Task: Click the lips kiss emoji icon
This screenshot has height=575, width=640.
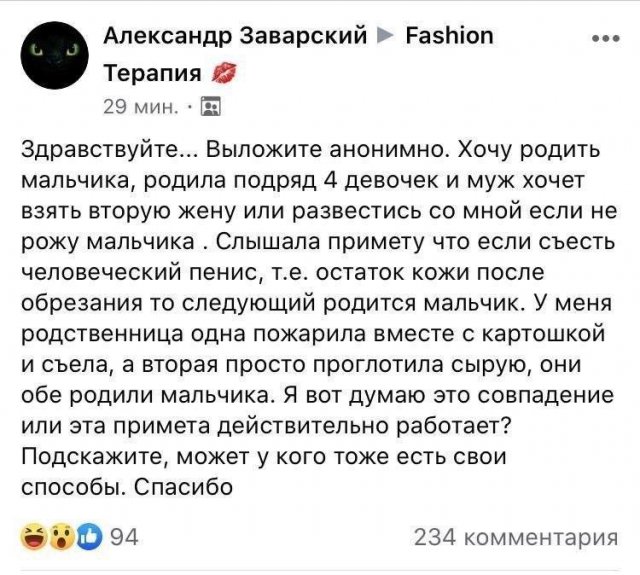Action: click(224, 74)
